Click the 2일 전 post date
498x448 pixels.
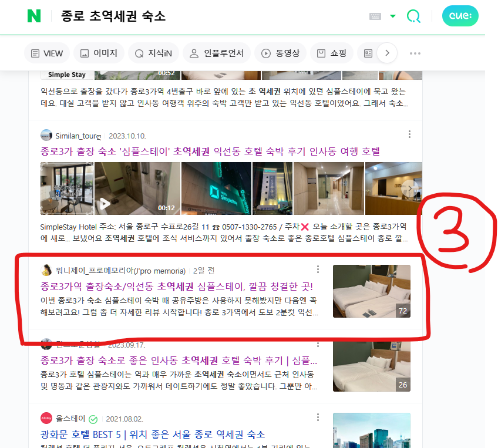tap(204, 271)
